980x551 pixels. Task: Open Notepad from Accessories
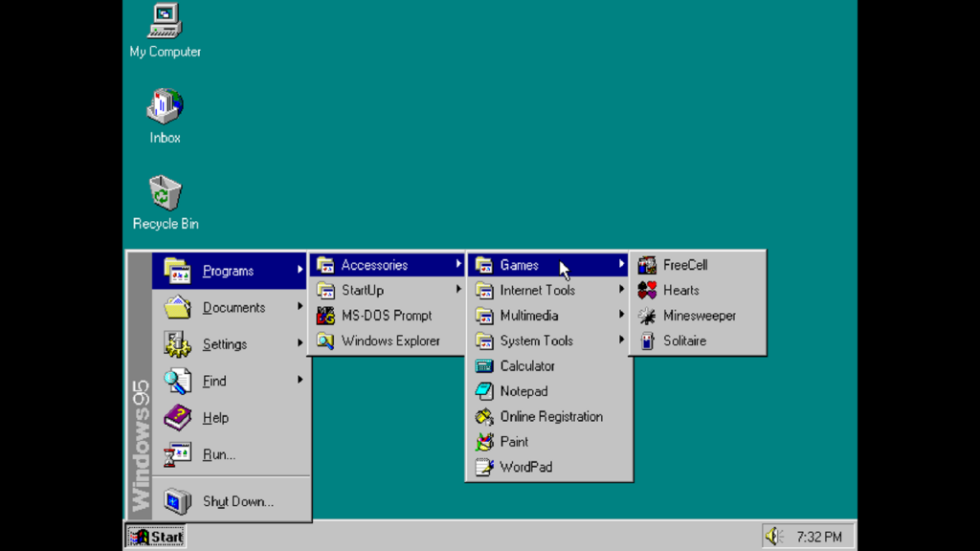coord(549,391)
